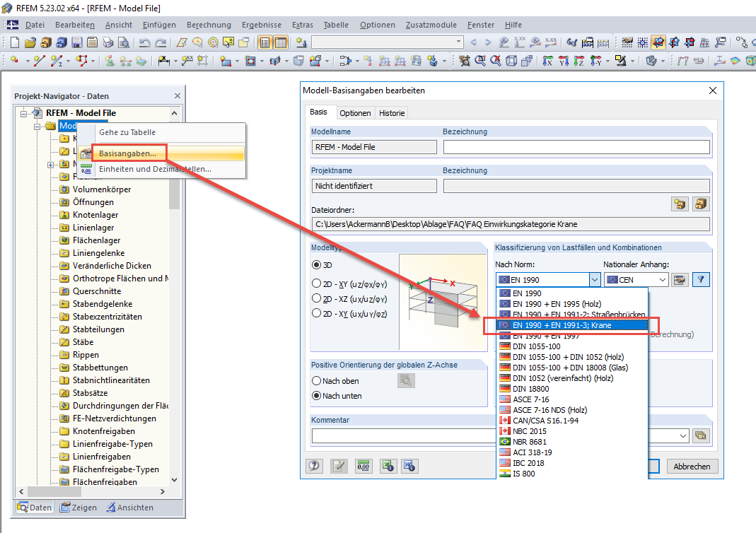Open the Nationaler Anhang CEN dropdown
The height and width of the screenshot is (533, 756).
[663, 279]
